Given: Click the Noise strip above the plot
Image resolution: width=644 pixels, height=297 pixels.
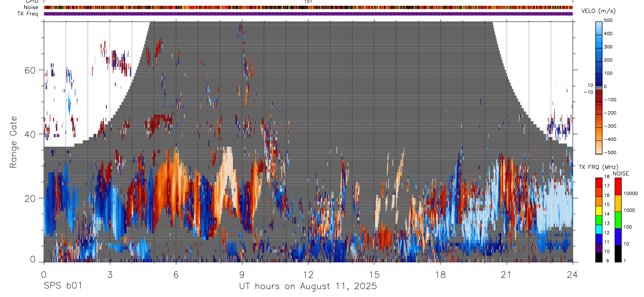Looking at the screenshot, I should click(x=308, y=7).
